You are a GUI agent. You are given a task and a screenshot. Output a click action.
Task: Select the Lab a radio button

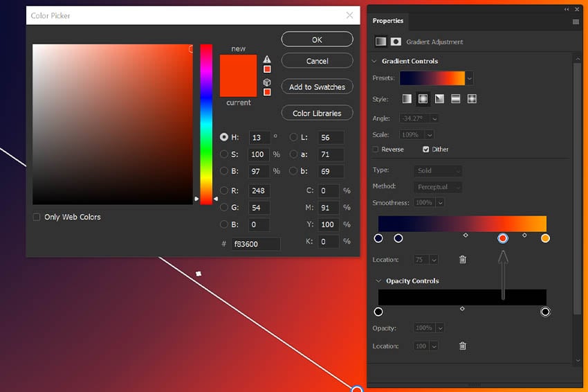tap(293, 154)
